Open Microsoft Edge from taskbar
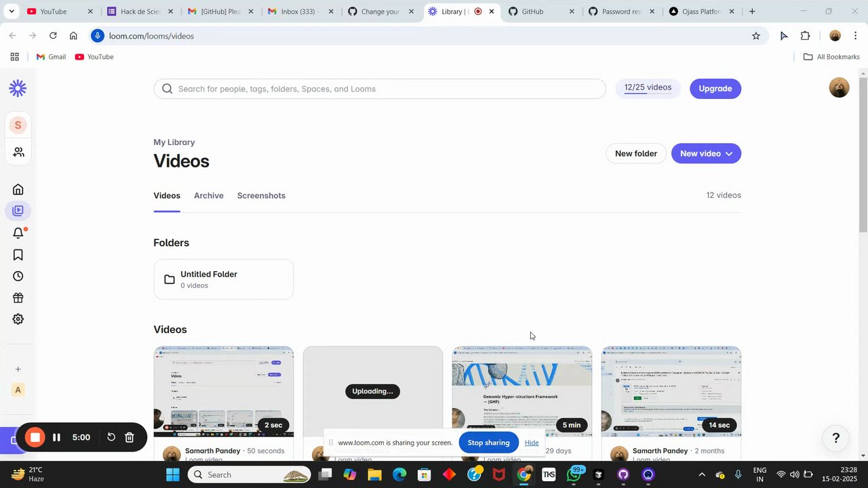The image size is (868, 488). 399,475
